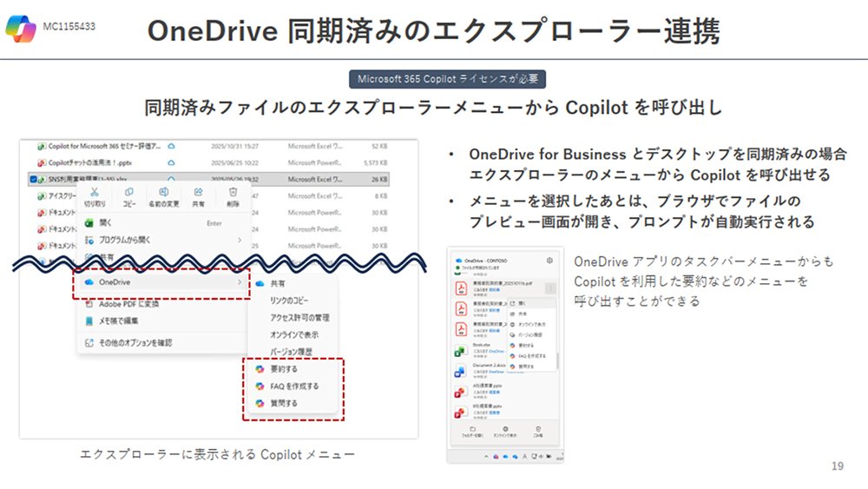The image size is (868, 489).
Task: Click the アイスクリー Excel file row
Action: [208, 196]
